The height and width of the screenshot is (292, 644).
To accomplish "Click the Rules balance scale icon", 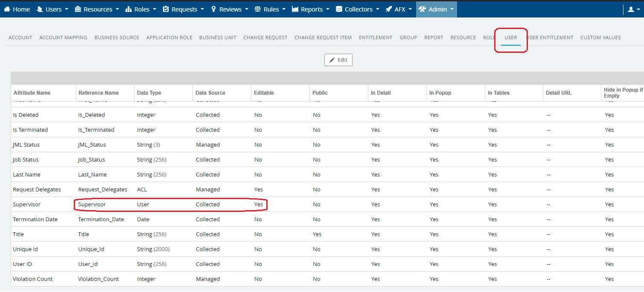I will point(257,9).
